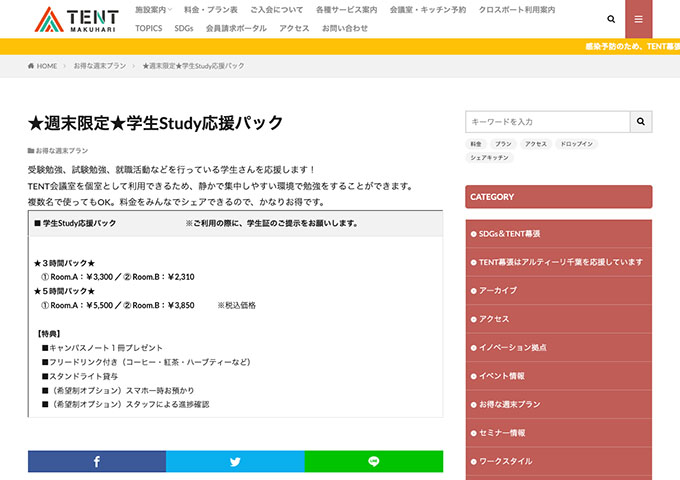
Task: Open アーカイブ category
Action: coord(559,291)
